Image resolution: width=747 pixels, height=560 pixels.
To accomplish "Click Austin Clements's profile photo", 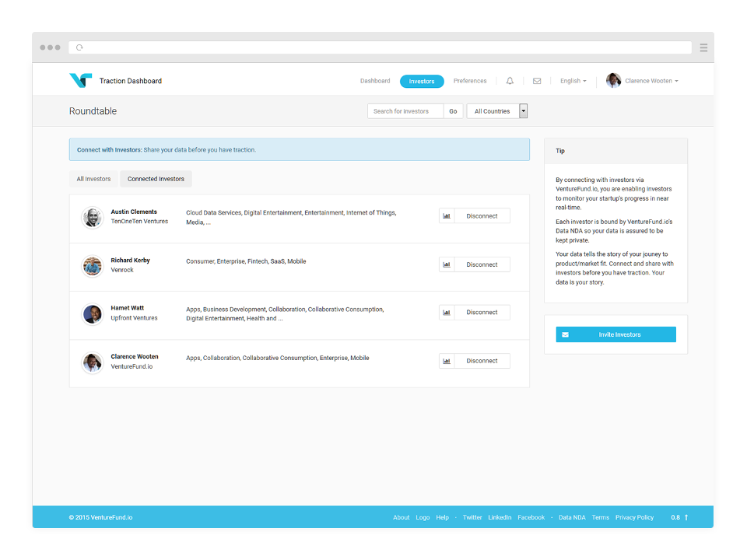I will tap(92, 218).
